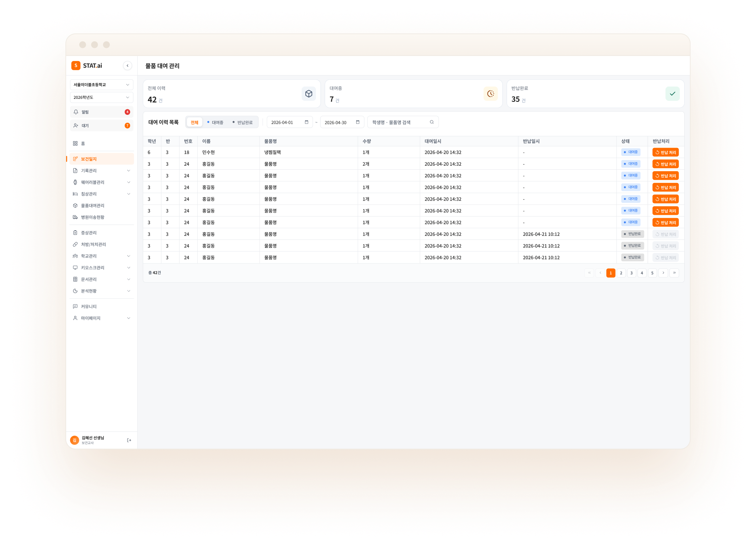The height and width of the screenshot is (547, 756).
Task: Click 반납 처리 for the 2개 quantity row
Action: pos(665,164)
